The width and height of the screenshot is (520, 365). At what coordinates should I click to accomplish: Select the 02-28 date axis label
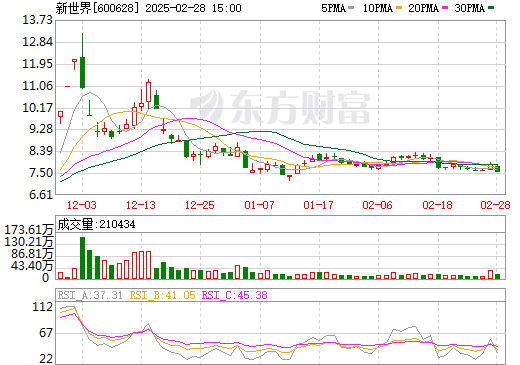[x=495, y=205]
